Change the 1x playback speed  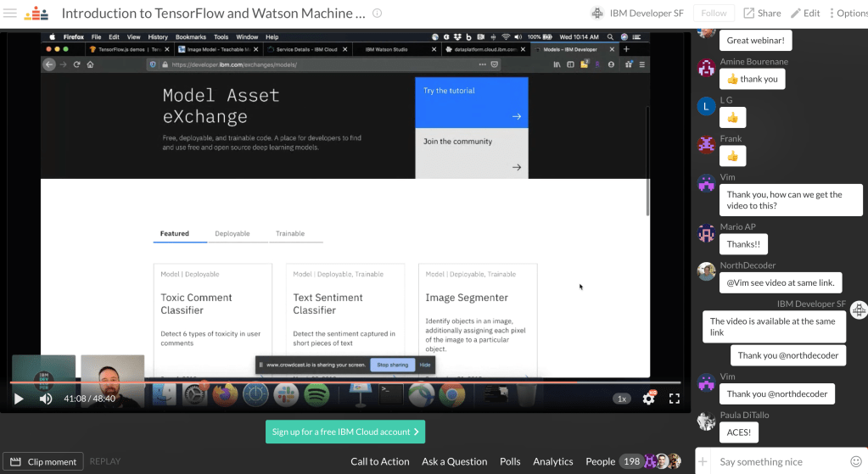click(622, 399)
